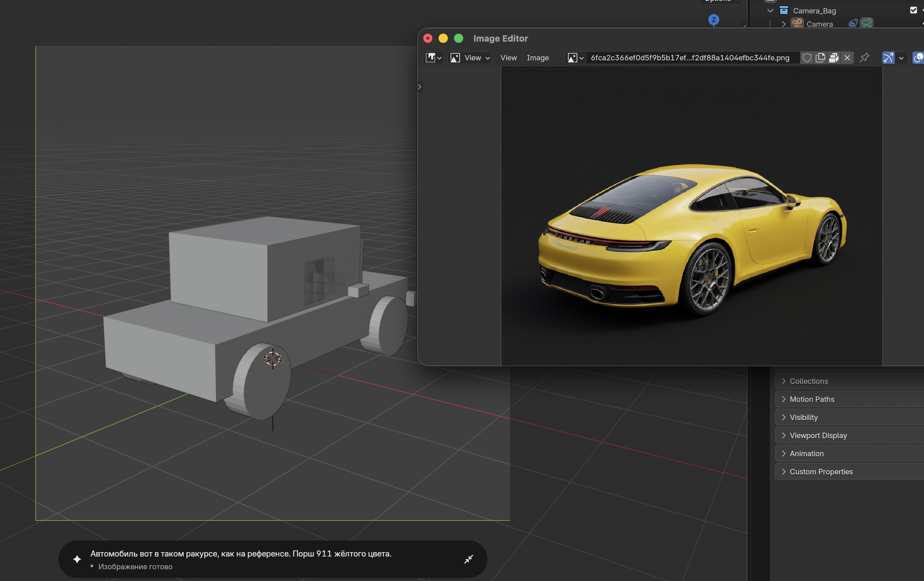The image size is (924, 581).
Task: Toggle the Camera_Bag collection checkbox
Action: (x=913, y=10)
